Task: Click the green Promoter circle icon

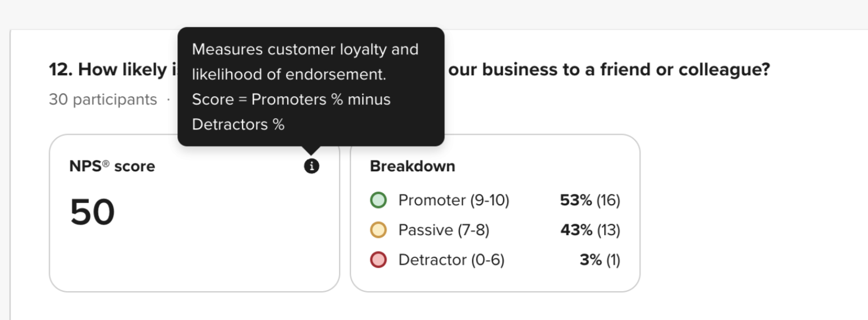Action: click(378, 200)
